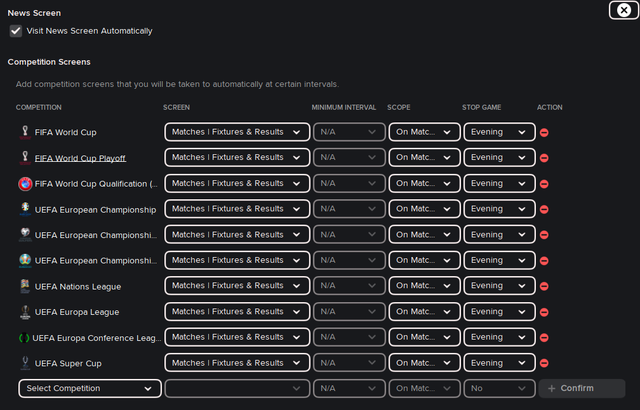Remove the FIFA World Cup Qualification row

(x=544, y=184)
